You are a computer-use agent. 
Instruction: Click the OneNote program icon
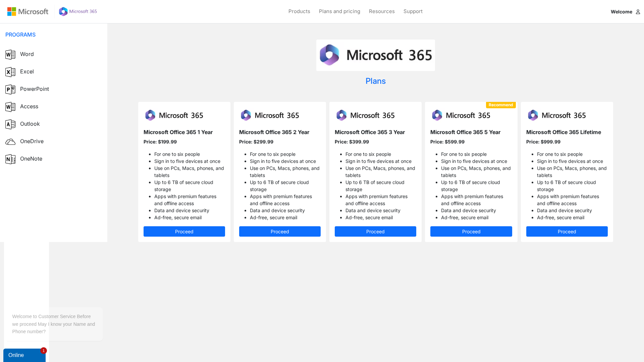pyautogui.click(x=10, y=159)
